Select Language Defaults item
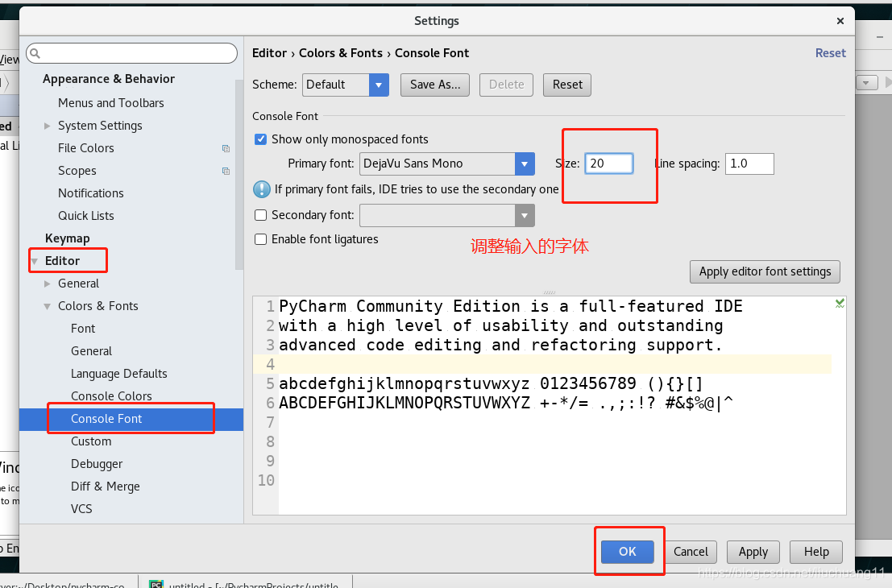Viewport: 892px width, 588px height. point(119,375)
